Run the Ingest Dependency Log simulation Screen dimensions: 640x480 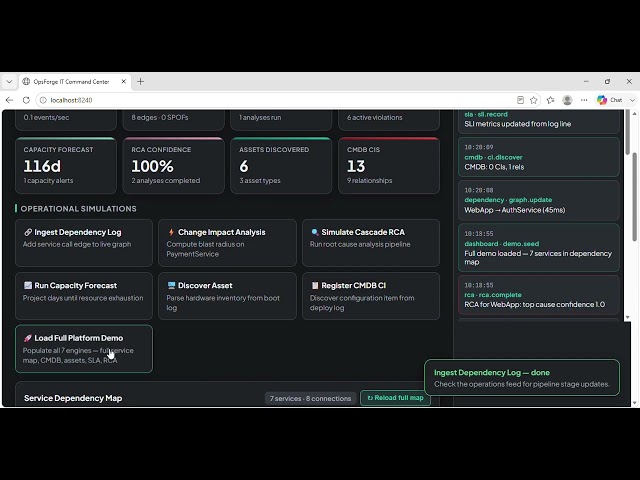(x=84, y=243)
